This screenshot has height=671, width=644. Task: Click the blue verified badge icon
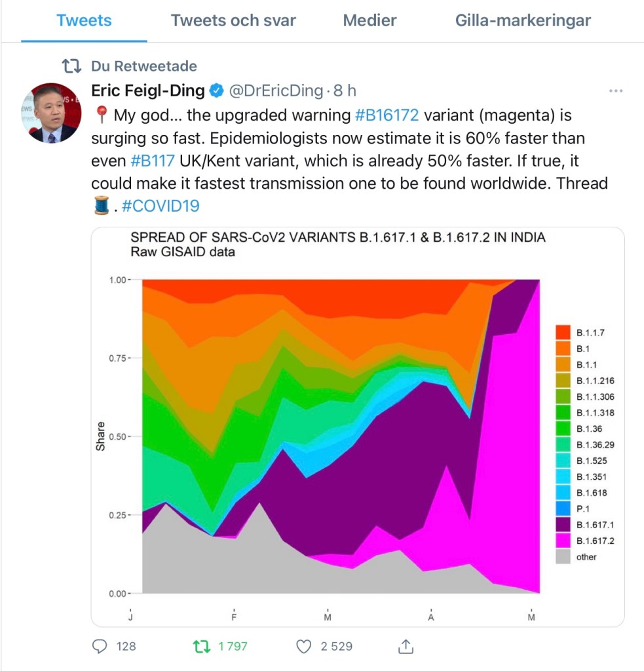tap(216, 90)
